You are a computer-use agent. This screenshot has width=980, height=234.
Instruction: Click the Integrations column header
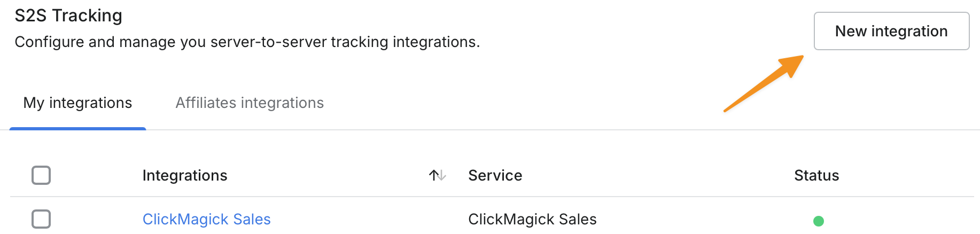tap(185, 175)
